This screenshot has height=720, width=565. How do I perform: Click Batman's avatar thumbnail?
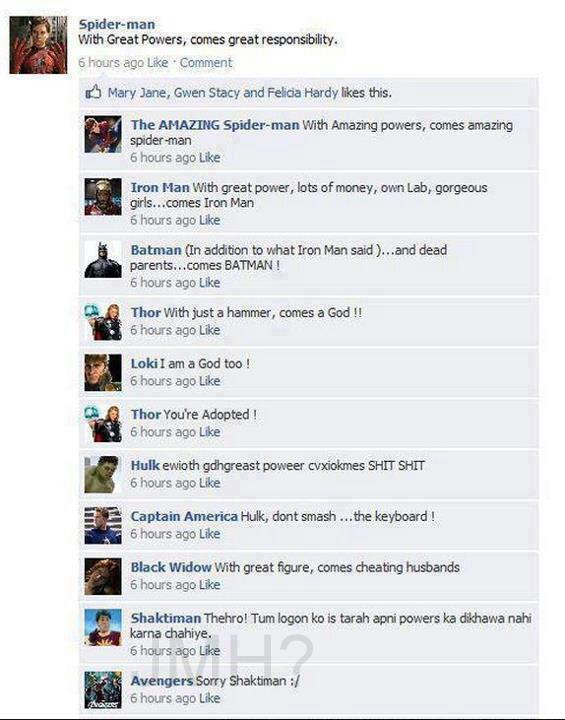point(103,259)
